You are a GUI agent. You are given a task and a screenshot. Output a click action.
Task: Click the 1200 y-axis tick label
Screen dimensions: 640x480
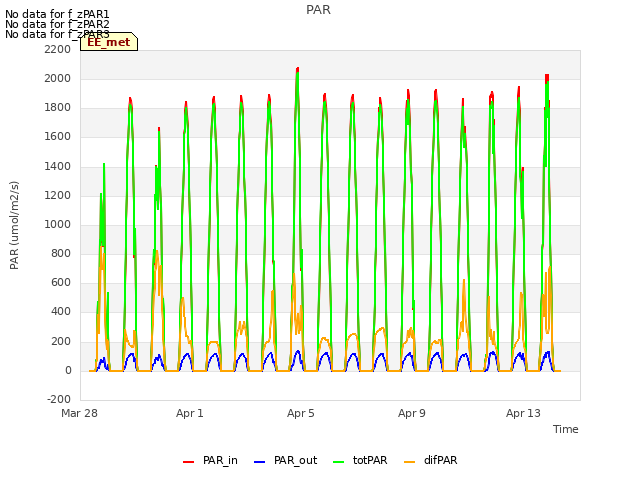tap(58, 196)
